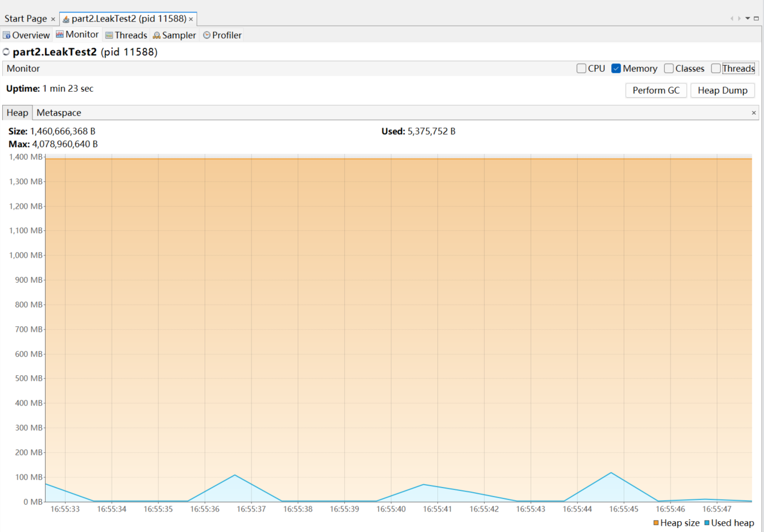Screen dimensions: 764x532
Task: Close the Start Page tab
Action: coord(53,19)
